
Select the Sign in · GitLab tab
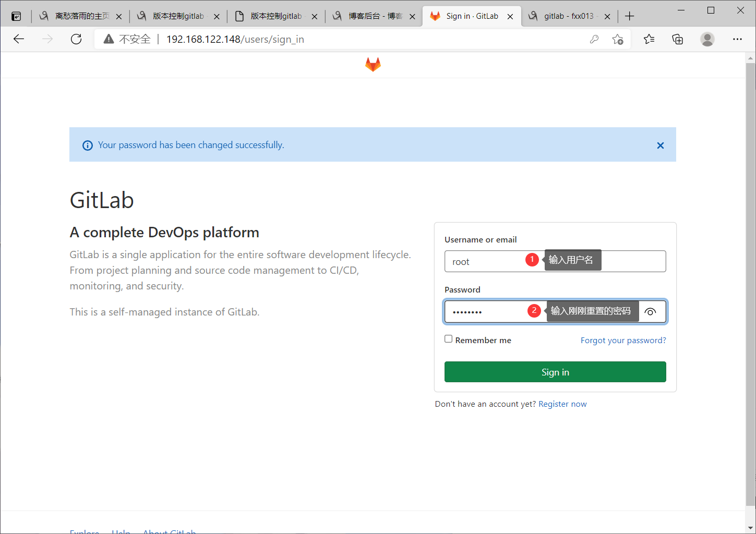point(472,16)
